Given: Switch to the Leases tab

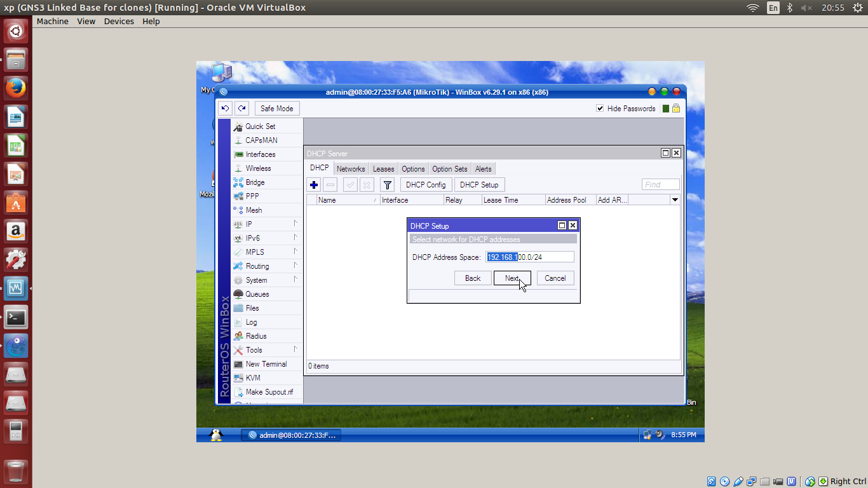Looking at the screenshot, I should point(383,169).
